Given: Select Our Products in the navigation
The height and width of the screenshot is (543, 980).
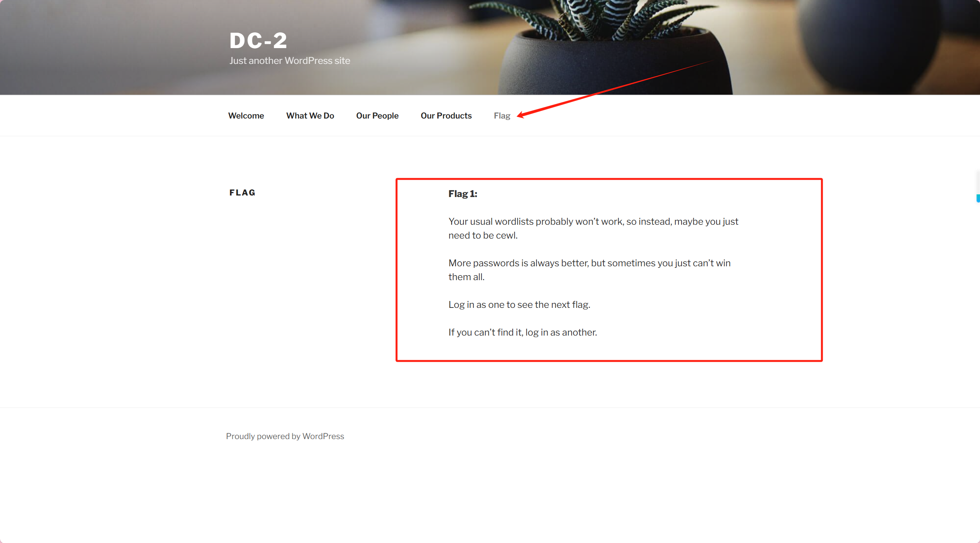Looking at the screenshot, I should [446, 115].
